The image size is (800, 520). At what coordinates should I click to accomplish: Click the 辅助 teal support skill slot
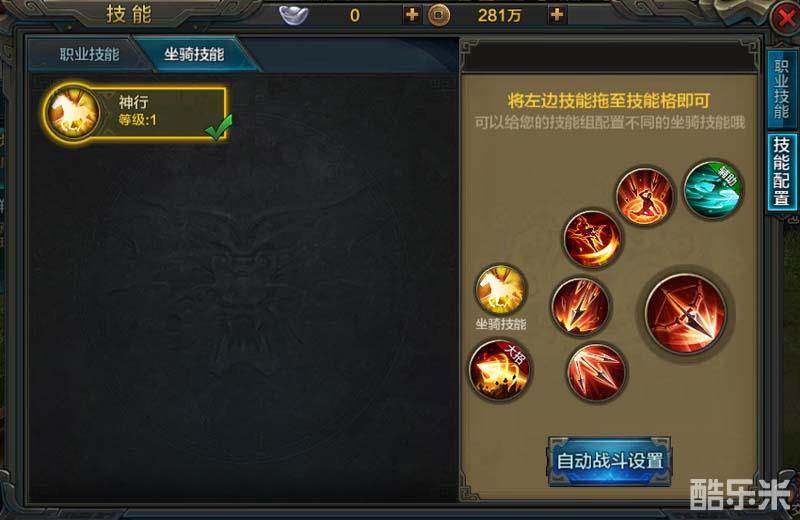click(713, 189)
